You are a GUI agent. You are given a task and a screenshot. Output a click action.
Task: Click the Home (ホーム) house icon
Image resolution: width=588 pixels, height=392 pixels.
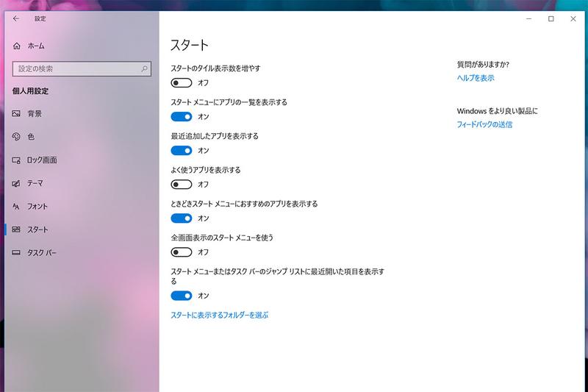pyautogui.click(x=16, y=46)
